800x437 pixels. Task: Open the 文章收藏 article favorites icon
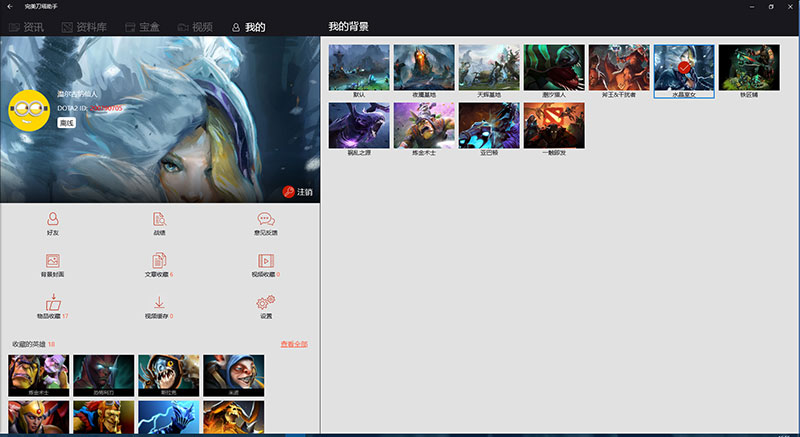tap(159, 261)
